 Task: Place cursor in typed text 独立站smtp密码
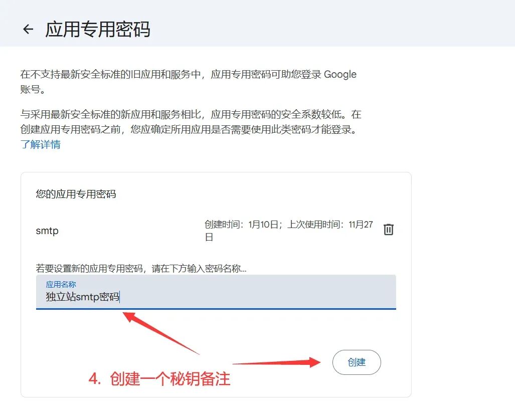tap(82, 297)
